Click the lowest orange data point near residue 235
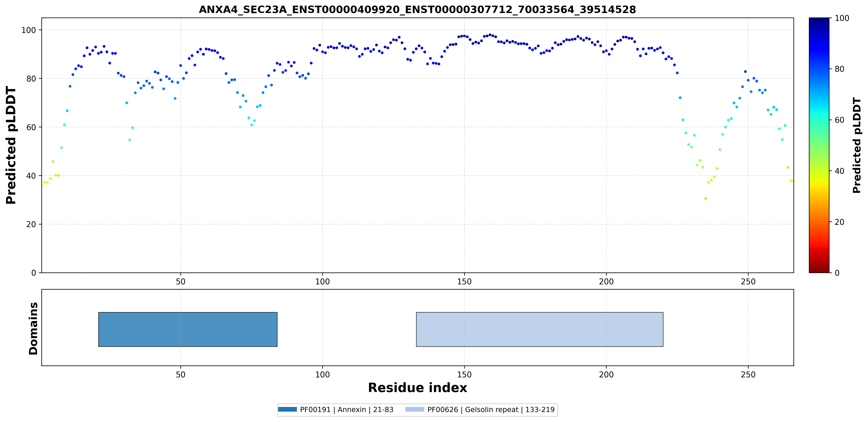Viewport: 868px width, 422px height. [706, 198]
